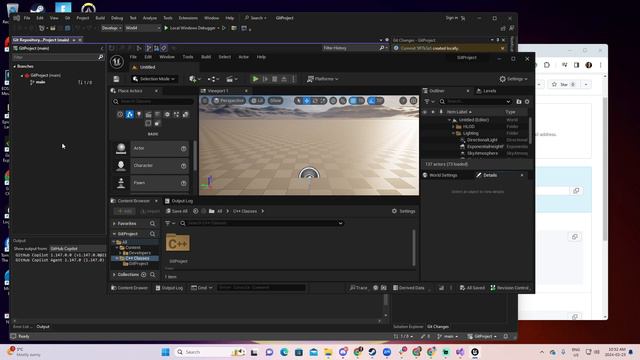640x360 pixels.
Task: Open the viewport hamburger options menu
Action: (205, 100)
